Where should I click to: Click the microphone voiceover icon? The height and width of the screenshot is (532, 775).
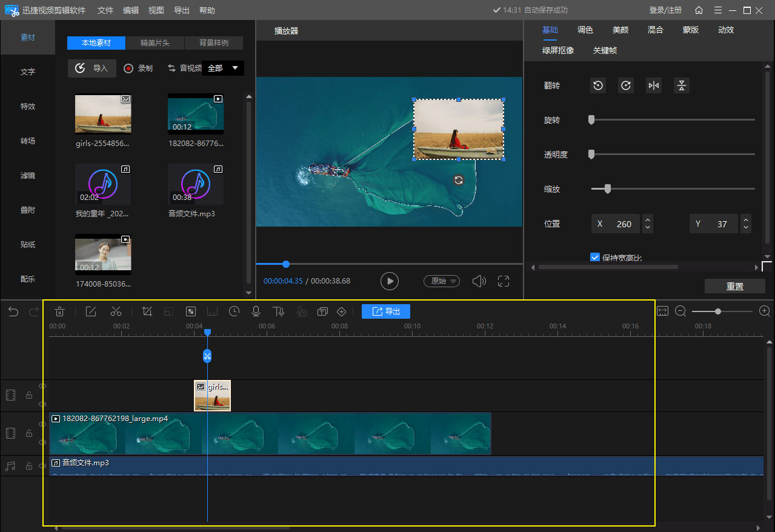[x=256, y=311]
